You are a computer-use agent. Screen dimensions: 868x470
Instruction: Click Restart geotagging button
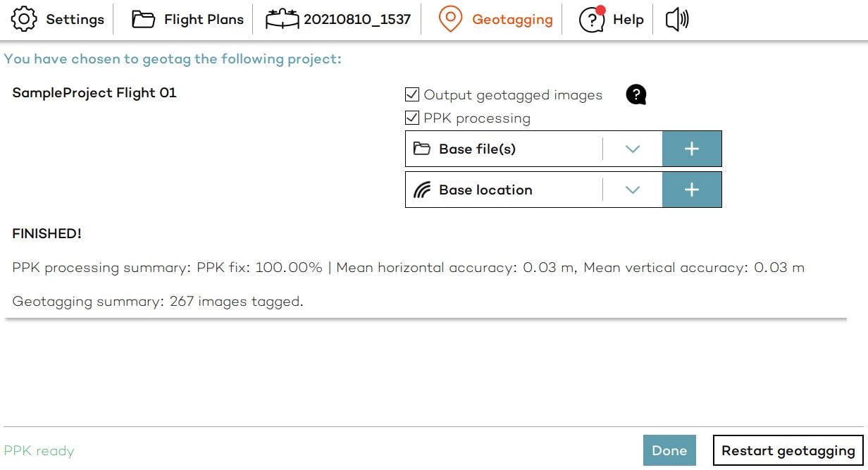(788, 451)
